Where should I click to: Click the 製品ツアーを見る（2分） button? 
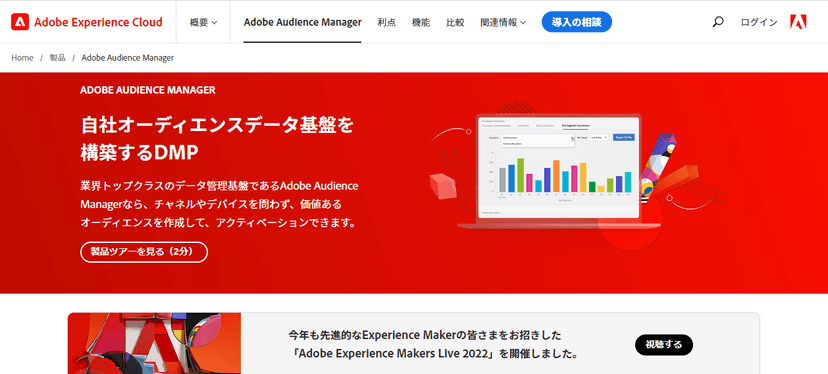click(144, 252)
